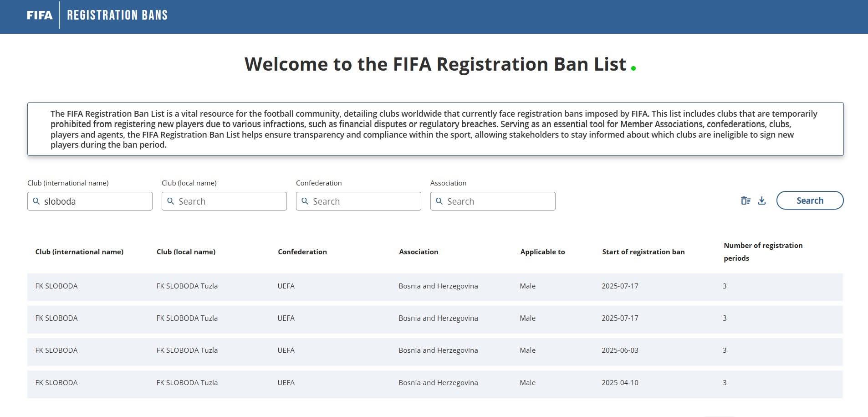Click periods value 3 in 2025-04-10 row
Viewport: 868px width, 417px height.
pos(725,383)
